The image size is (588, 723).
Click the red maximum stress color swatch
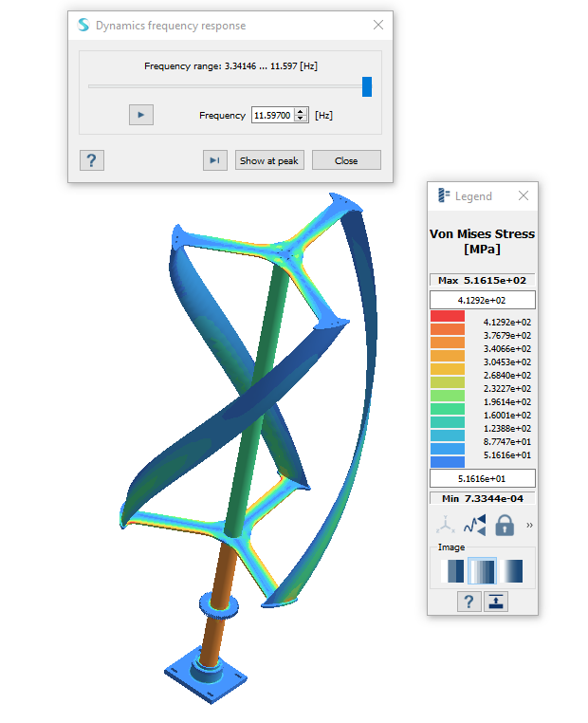point(447,316)
